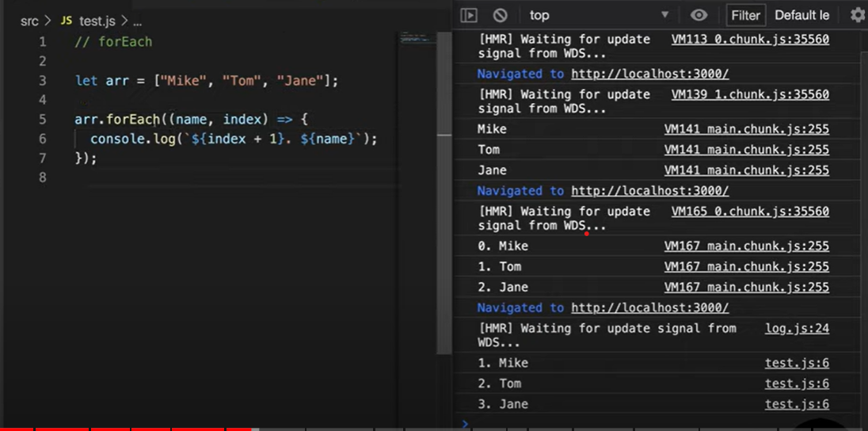Click line number 3 in the gutter
This screenshot has width=868, height=431.
coord(43,81)
